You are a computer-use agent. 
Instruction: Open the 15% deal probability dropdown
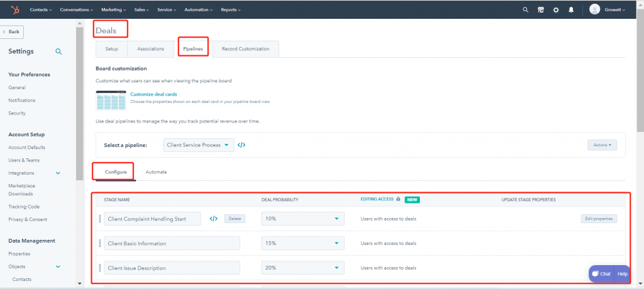[x=303, y=243]
